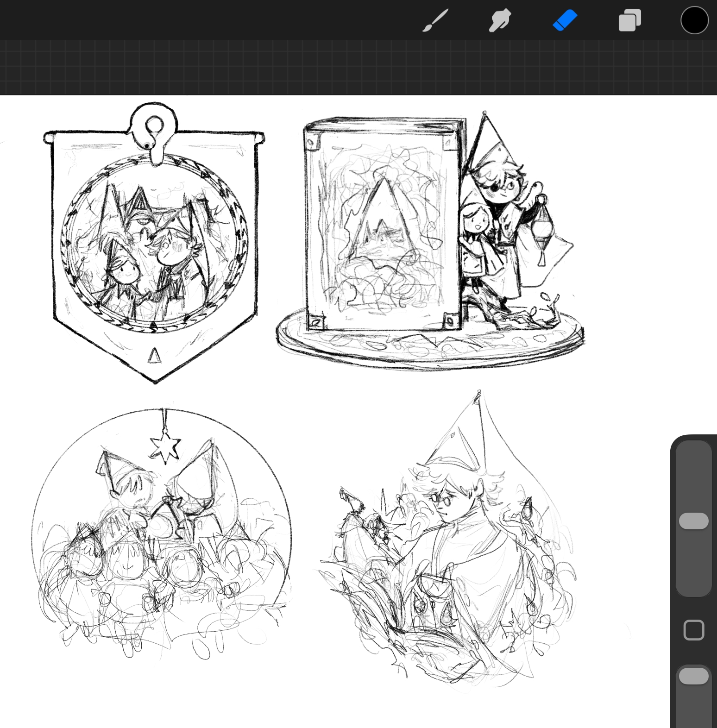Image resolution: width=717 pixels, height=728 pixels.
Task: Tap the round wooden base under the book
Action: [430, 347]
